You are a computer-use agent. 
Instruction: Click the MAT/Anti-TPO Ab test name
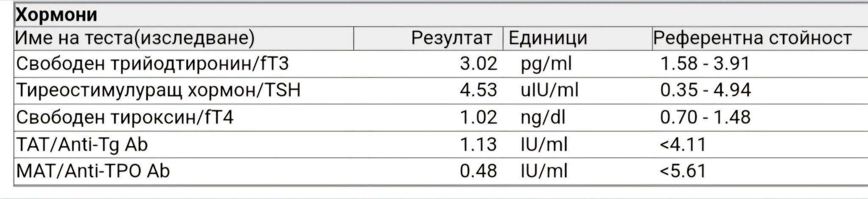[93, 171]
